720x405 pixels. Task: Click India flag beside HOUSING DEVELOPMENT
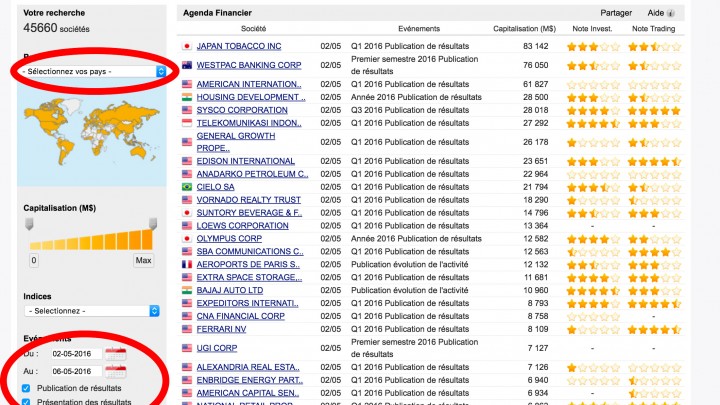coord(187,97)
